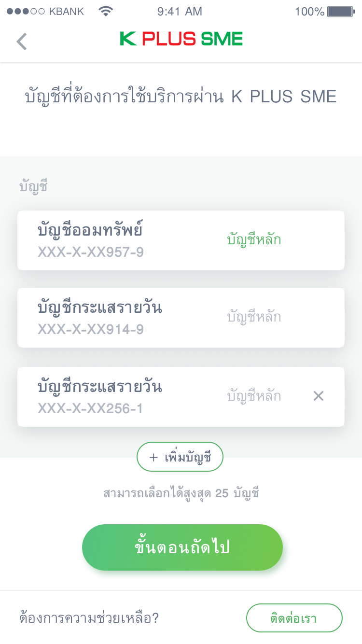Set account XXX-X-XX914-9 as บัญชีหลัก
This screenshot has height=644, width=362.
[x=254, y=317]
